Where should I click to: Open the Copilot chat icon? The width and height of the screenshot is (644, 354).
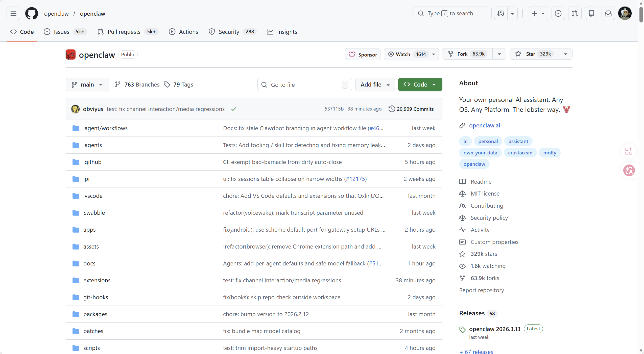(x=500, y=13)
